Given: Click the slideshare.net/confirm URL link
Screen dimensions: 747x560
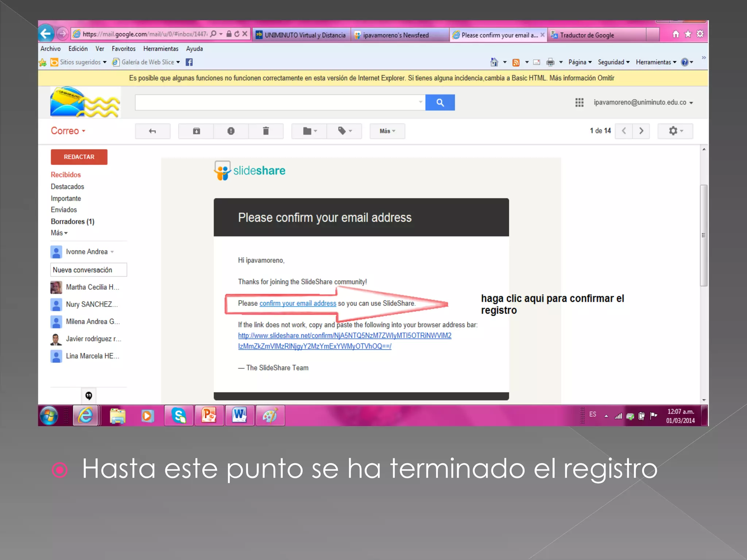Looking at the screenshot, I should [x=345, y=341].
